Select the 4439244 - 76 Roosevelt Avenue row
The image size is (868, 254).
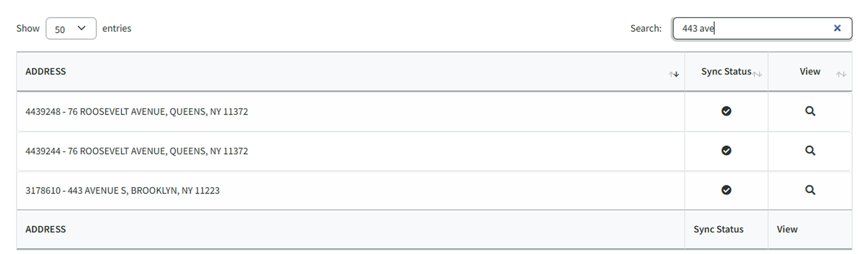137,151
